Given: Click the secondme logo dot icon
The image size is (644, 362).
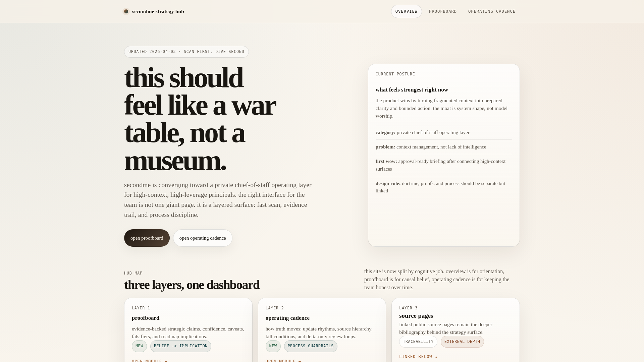Looking at the screenshot, I should (x=126, y=11).
